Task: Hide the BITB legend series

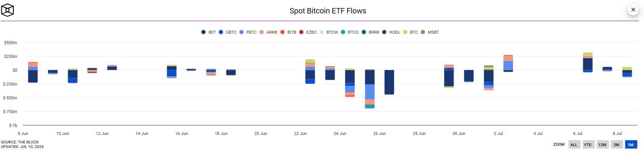Action: [x=288, y=32]
